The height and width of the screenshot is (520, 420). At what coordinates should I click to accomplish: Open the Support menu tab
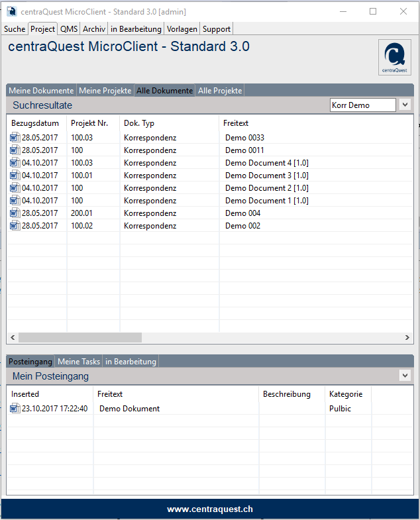click(x=217, y=29)
